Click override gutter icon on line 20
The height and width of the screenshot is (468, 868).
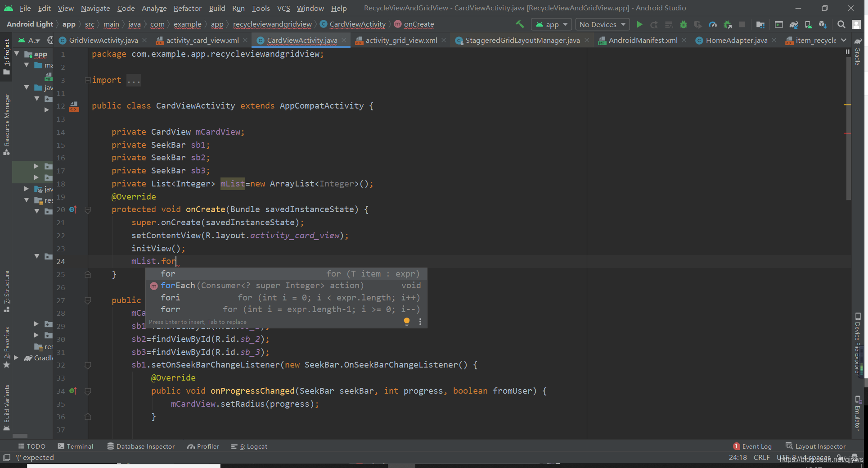(73, 209)
